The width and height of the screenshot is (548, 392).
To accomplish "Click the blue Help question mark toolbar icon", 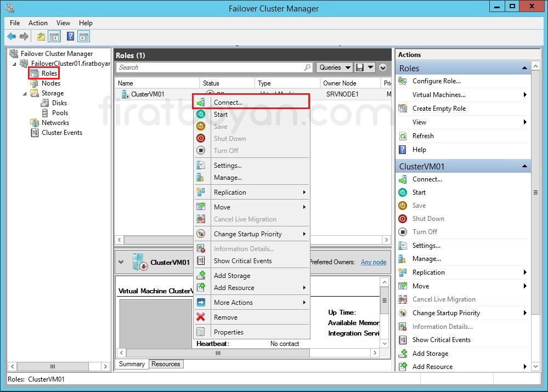I will tap(70, 36).
